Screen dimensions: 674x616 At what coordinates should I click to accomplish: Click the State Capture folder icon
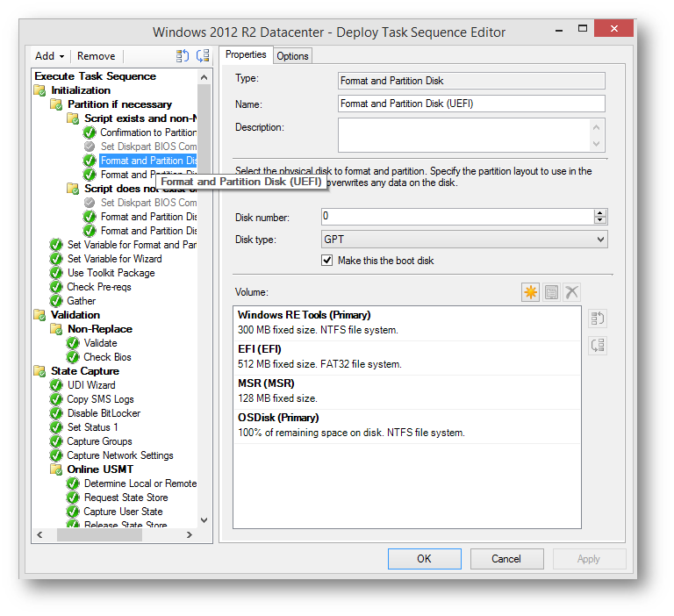pos(40,371)
